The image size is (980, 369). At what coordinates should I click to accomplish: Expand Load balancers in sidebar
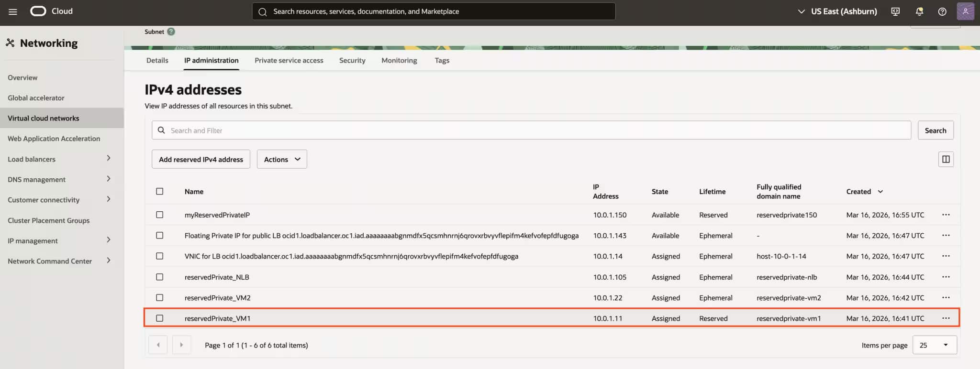tap(109, 158)
